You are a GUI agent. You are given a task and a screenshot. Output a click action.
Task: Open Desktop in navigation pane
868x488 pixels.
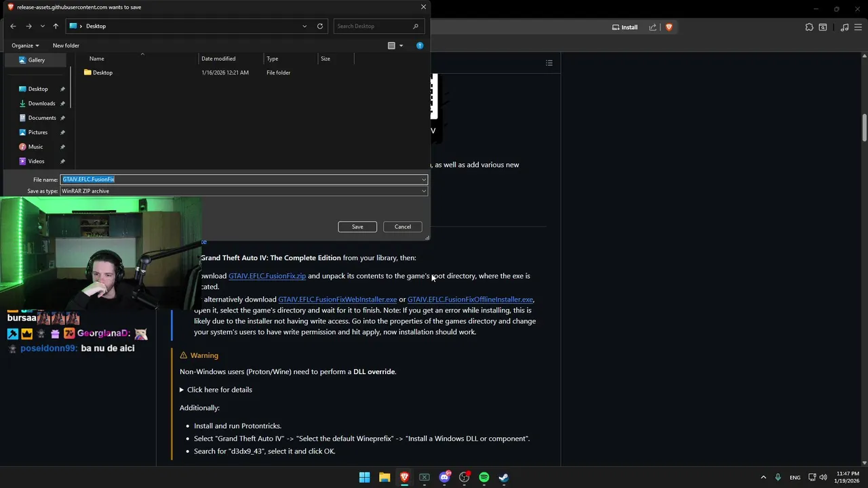tap(38, 89)
